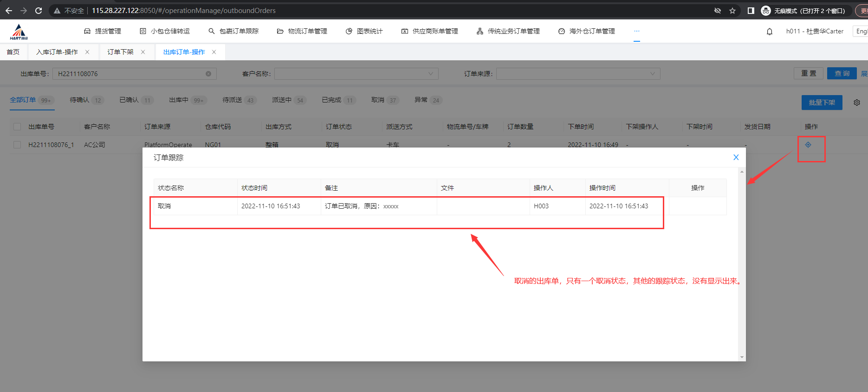Select the 待确认 status filter tab

[80, 100]
